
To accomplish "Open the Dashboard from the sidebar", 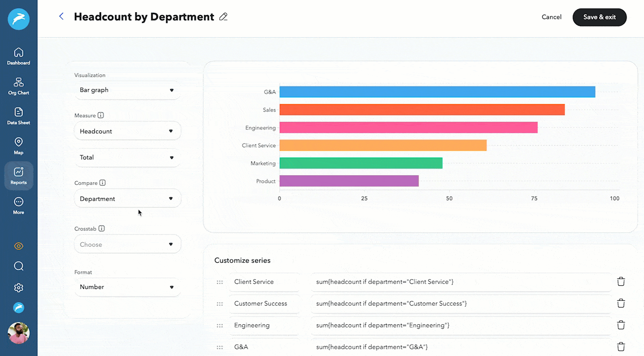I will pyautogui.click(x=18, y=55).
